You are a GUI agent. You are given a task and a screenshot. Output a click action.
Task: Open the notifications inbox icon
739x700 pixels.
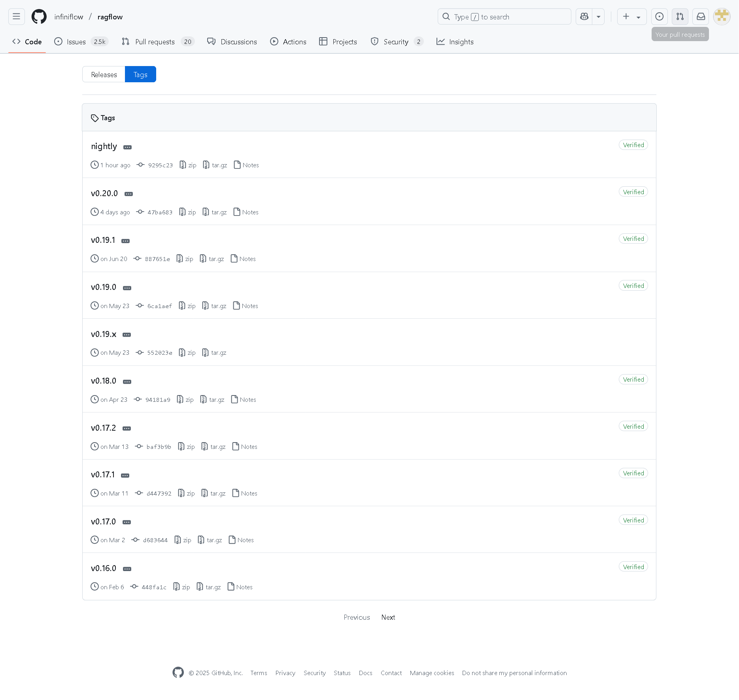pyautogui.click(x=700, y=17)
